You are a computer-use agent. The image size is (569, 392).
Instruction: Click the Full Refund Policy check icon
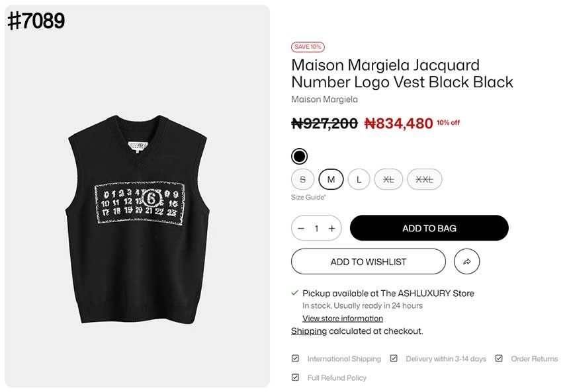pyautogui.click(x=296, y=377)
